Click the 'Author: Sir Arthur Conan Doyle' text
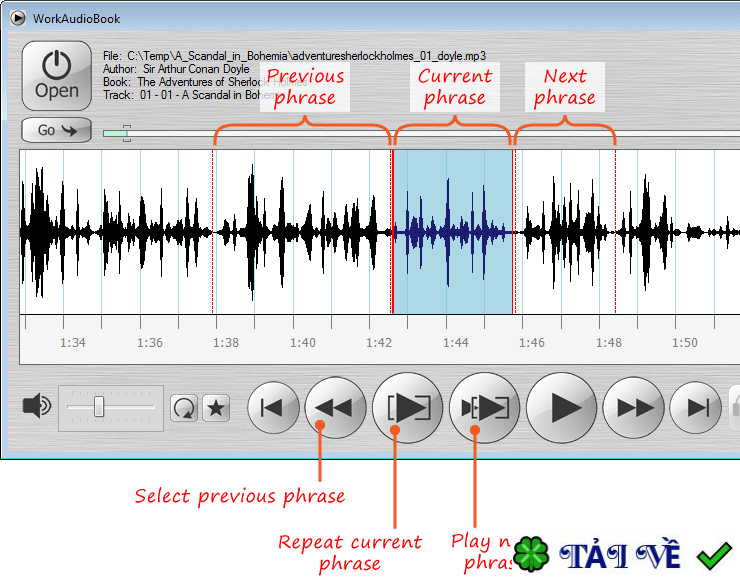Image resolution: width=740 pixels, height=580 pixels. click(x=176, y=69)
